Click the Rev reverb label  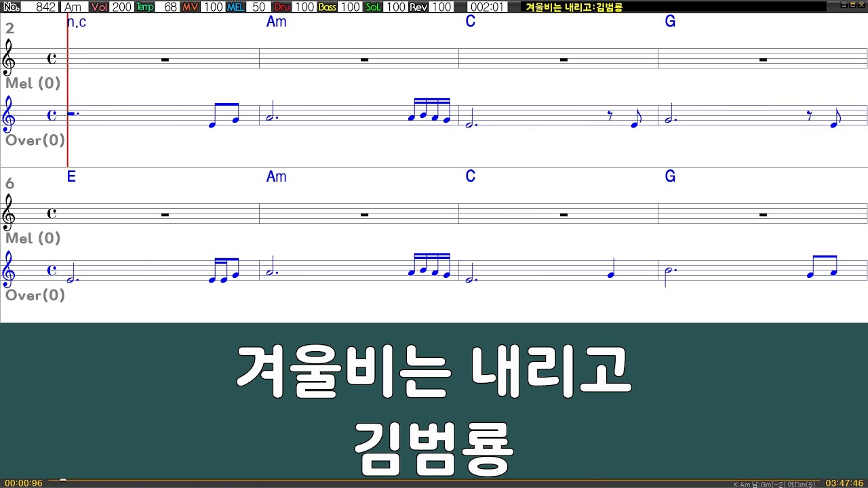click(418, 7)
